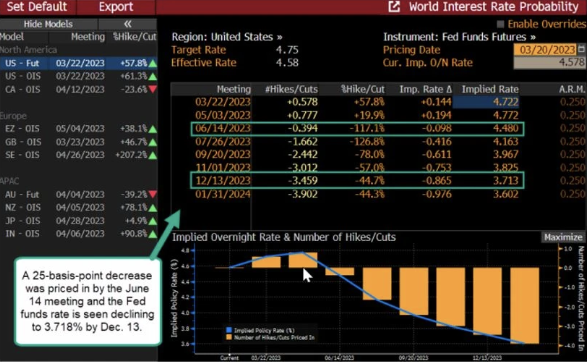The image size is (587, 362).
Task: Click the Europe group heading
Action: tap(13, 116)
